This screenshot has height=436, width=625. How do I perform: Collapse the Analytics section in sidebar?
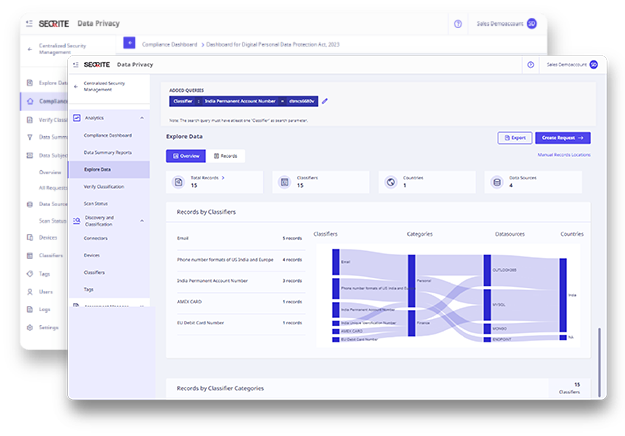tap(141, 118)
